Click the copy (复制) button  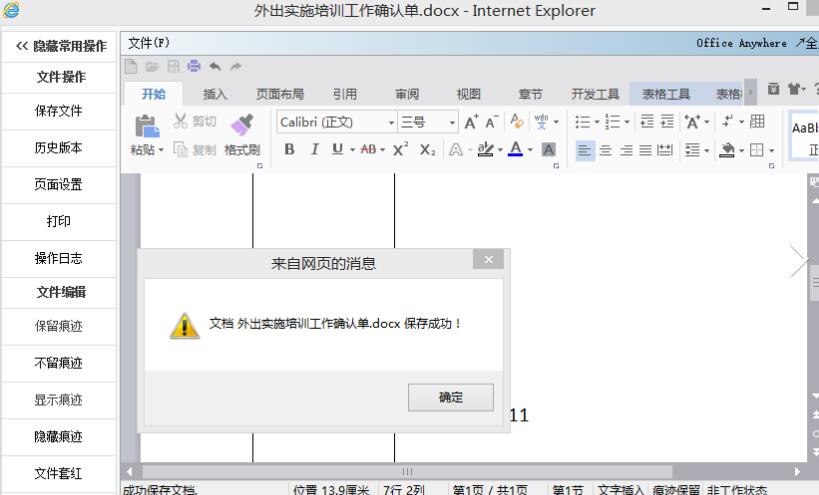(x=194, y=150)
